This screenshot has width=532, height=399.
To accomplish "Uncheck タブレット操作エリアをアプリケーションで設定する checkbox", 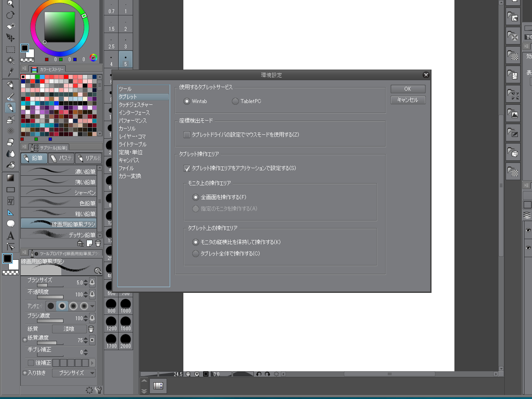I will 187,168.
